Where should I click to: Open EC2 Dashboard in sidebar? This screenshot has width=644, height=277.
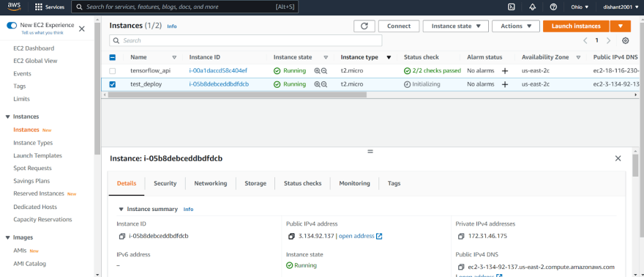[34, 48]
